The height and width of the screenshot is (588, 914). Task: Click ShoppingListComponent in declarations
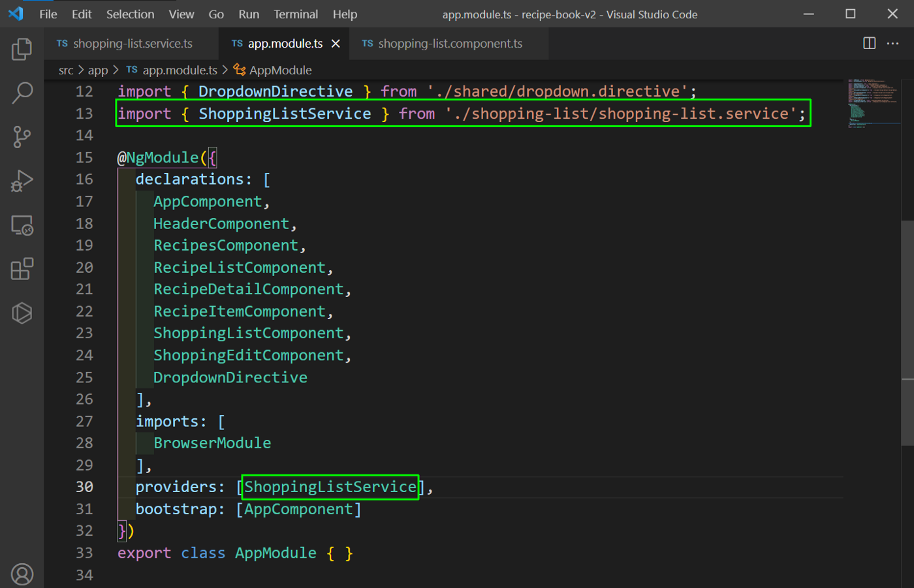pos(249,333)
